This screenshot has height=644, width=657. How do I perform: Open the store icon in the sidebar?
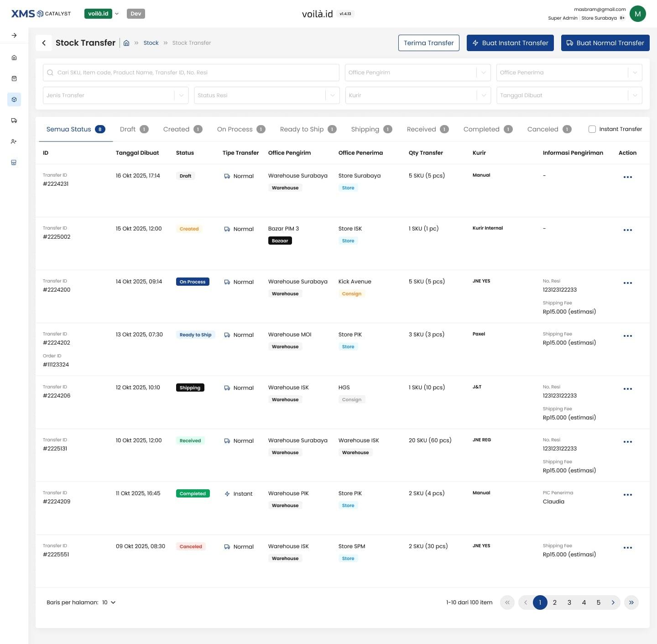click(14, 162)
